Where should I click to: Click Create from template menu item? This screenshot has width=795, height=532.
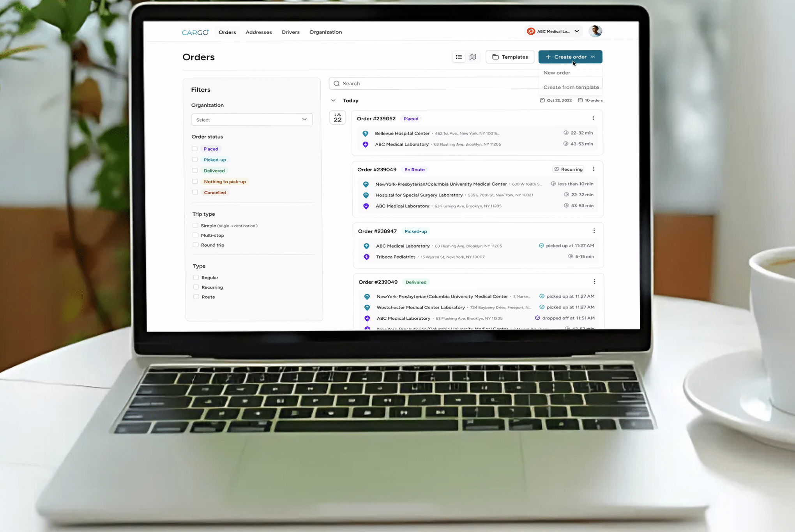pyautogui.click(x=571, y=87)
